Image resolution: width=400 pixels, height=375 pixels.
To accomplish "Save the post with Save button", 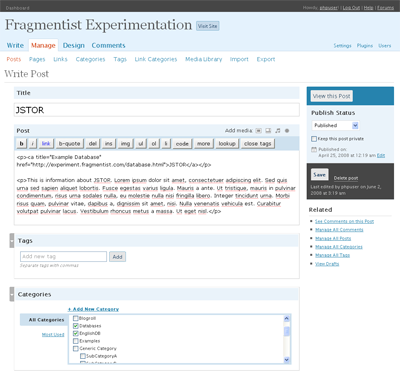I will [319, 175].
